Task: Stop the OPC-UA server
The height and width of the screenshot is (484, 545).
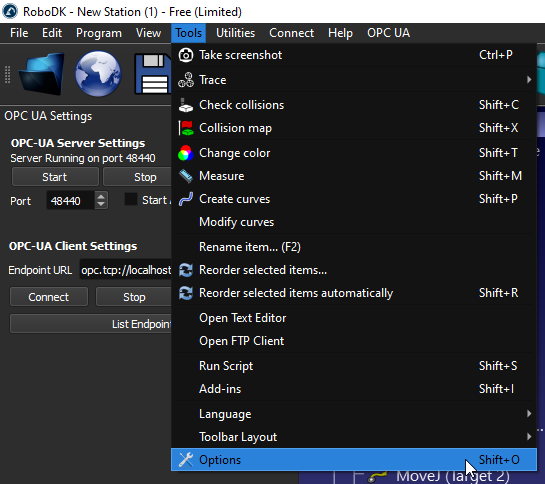Action: coord(138,177)
